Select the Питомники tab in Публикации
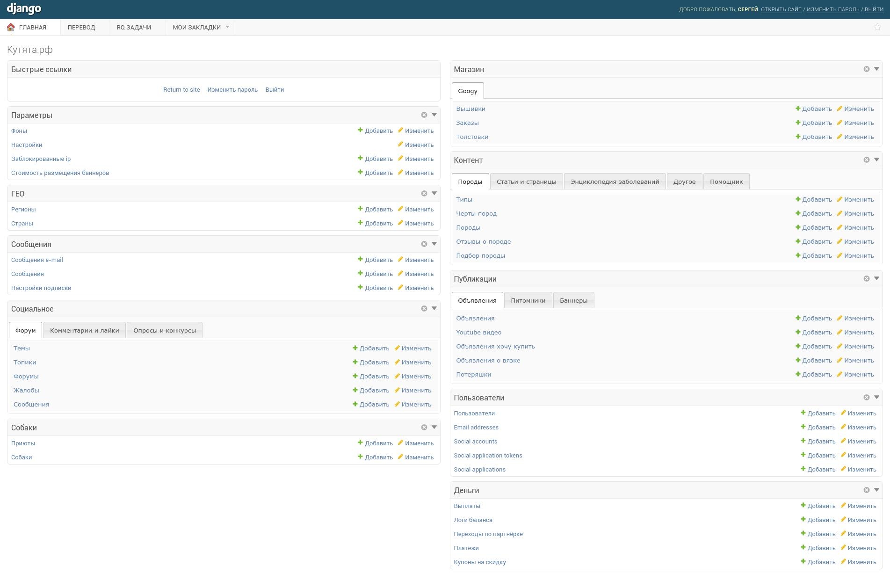890x588 pixels. point(528,300)
